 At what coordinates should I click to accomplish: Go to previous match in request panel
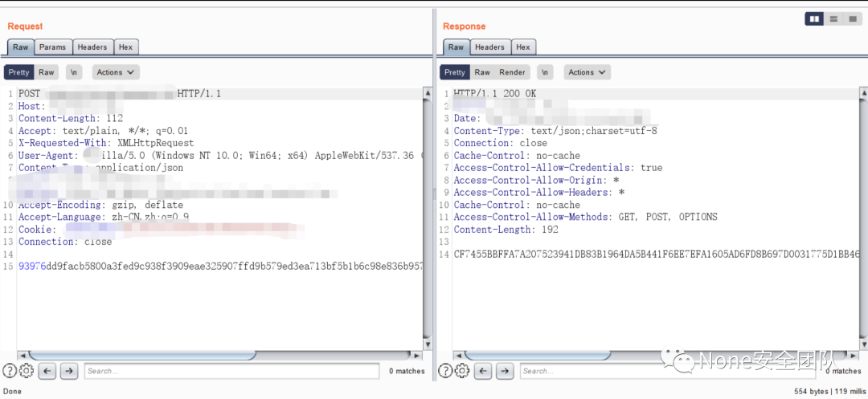click(47, 371)
